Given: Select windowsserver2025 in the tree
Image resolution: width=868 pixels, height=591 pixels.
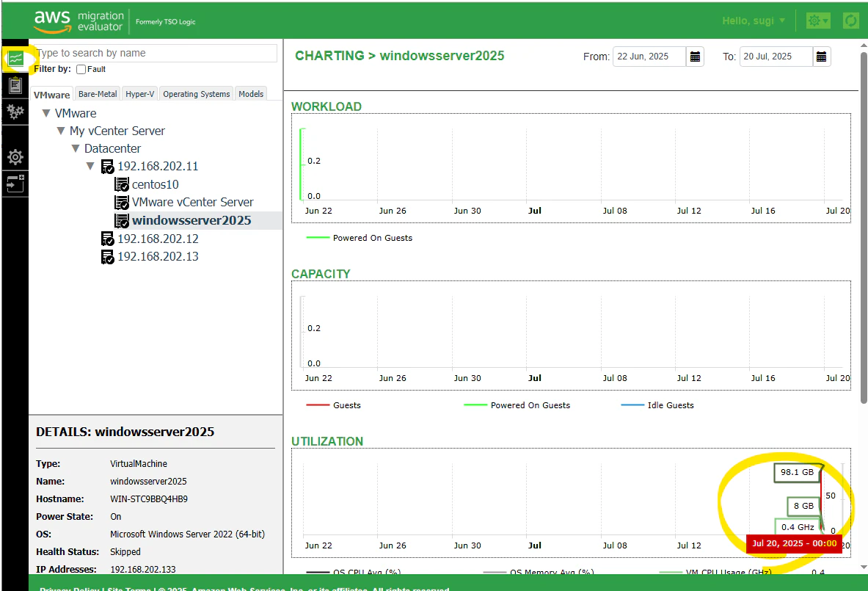Looking at the screenshot, I should 192,220.
